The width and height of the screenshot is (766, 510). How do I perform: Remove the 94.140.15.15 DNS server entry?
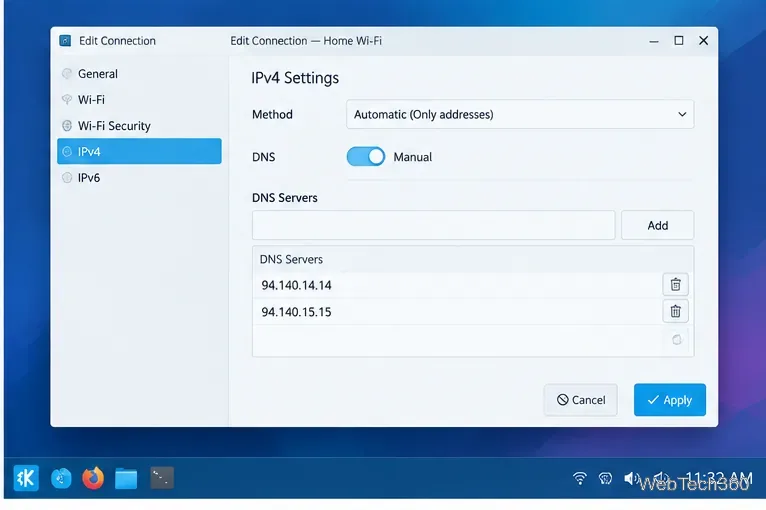[675, 311]
